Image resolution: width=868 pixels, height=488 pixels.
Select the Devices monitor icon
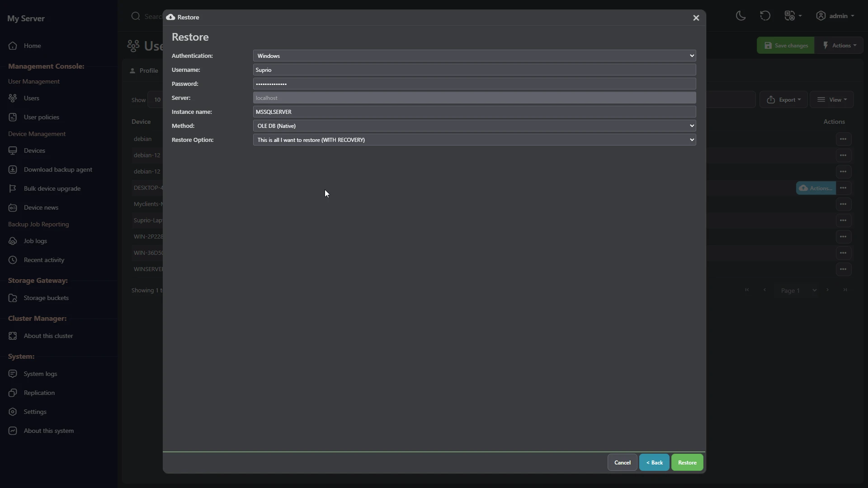[13, 150]
